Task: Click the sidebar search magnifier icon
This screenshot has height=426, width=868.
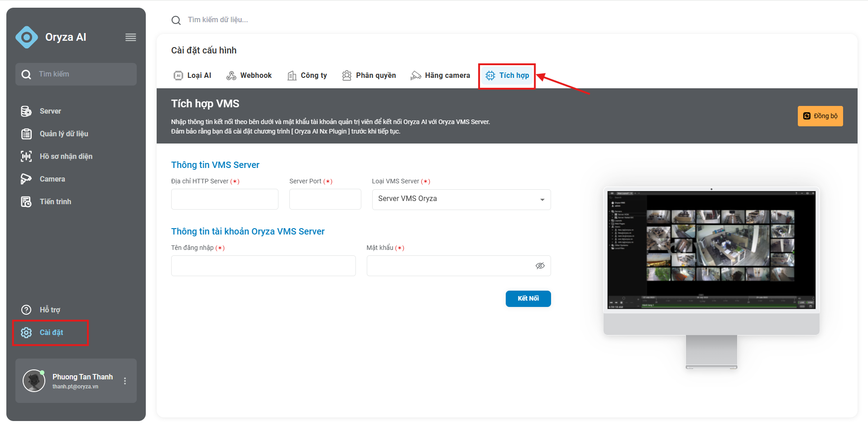Action: pyautogui.click(x=26, y=74)
